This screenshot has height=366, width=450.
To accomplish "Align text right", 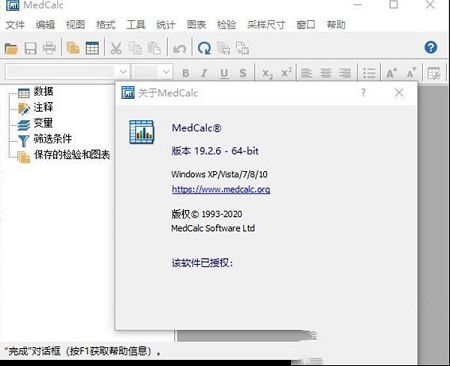I will click(345, 73).
